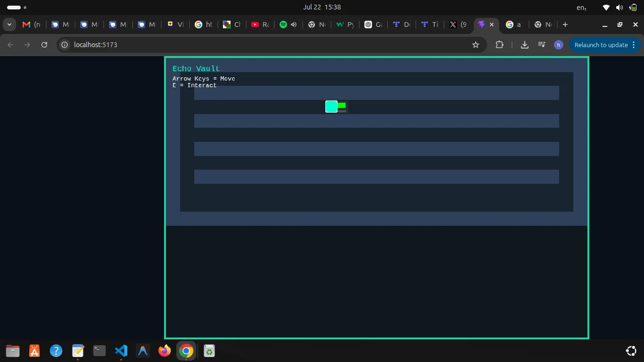Open Chrome's three-dot menu
Image resolution: width=644 pixels, height=362 pixels.
(x=634, y=45)
